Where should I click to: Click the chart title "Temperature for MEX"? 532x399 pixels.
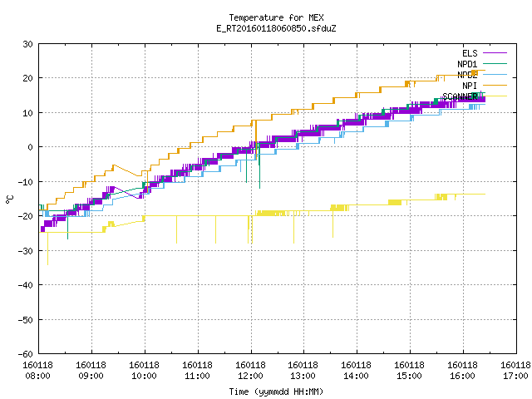click(x=276, y=17)
